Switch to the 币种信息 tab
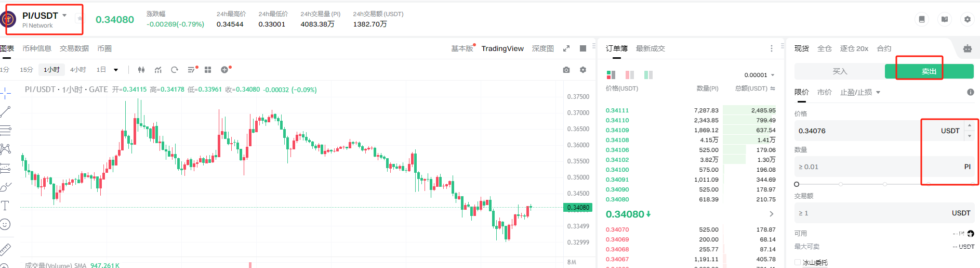 click(37, 48)
